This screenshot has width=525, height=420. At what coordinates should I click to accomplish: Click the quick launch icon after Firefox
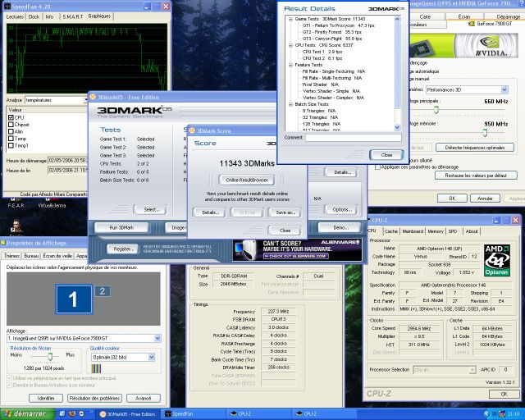81,414
